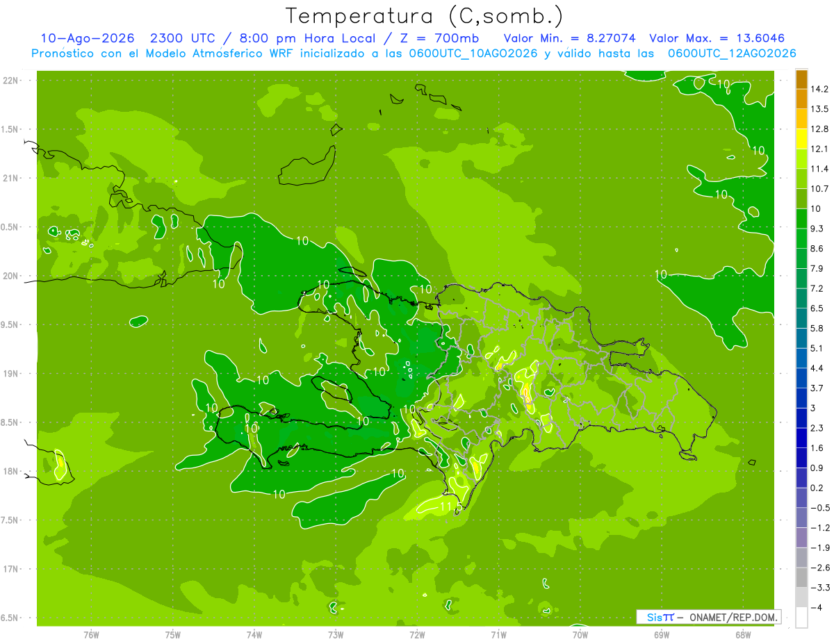
Task: Click the "9.3" colorbar value
Action: (817, 229)
